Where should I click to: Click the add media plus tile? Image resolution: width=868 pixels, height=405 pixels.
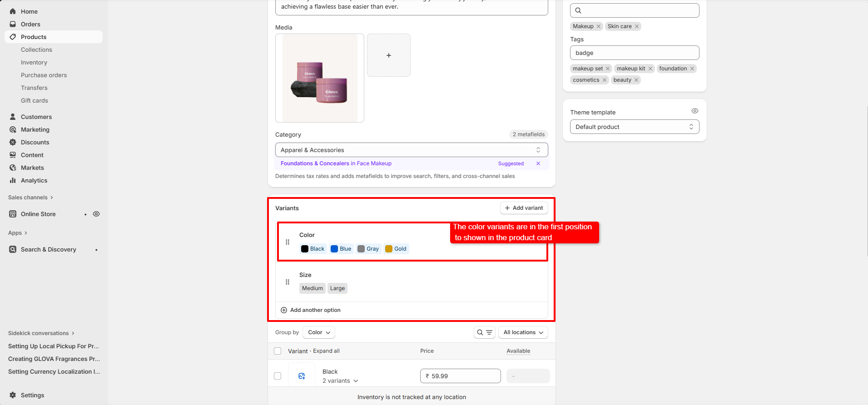point(389,55)
